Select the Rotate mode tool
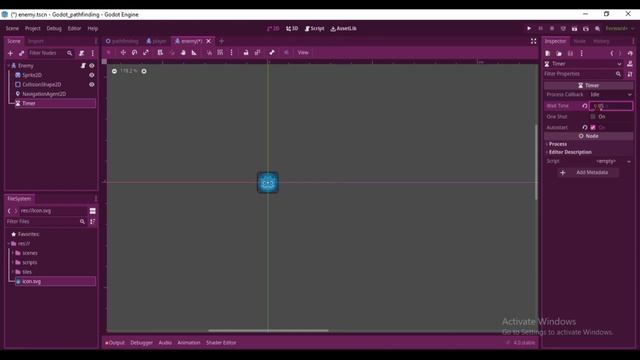Image resolution: width=640 pixels, height=360 pixels. (134, 53)
